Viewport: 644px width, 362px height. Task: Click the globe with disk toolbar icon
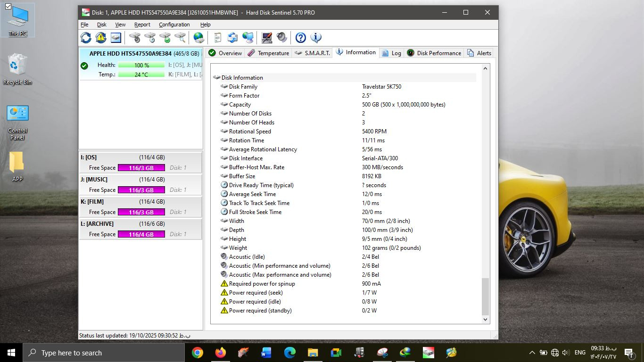(x=199, y=38)
